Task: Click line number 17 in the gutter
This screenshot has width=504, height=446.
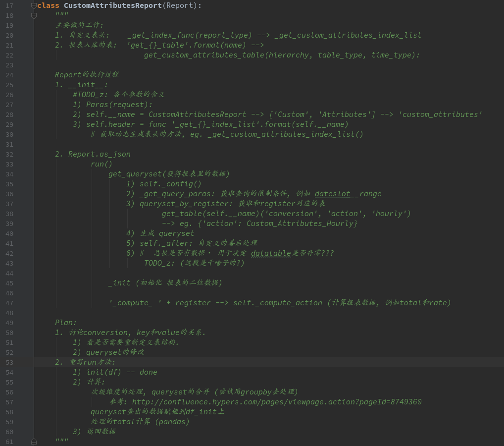Action: point(9,5)
